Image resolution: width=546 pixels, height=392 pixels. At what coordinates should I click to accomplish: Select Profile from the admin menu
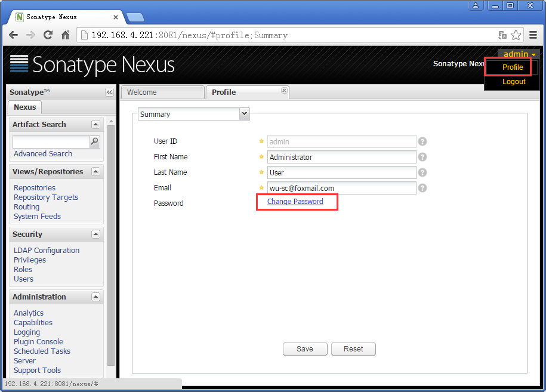[x=512, y=67]
